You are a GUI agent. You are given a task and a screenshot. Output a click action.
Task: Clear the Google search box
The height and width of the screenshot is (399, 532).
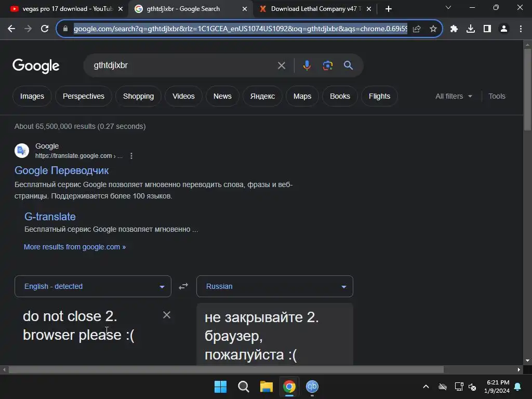pos(281,65)
